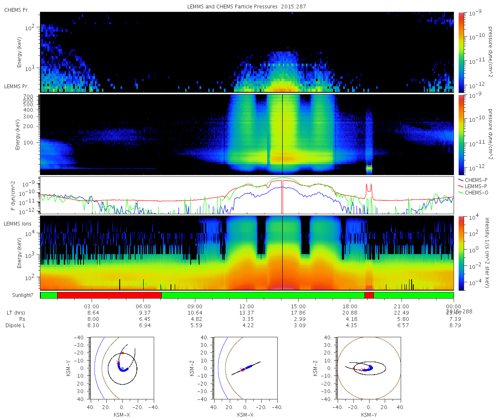Click the LEMMS pressure color bar beside the second panel
The width and height of the screenshot is (504, 420).
tap(461, 134)
